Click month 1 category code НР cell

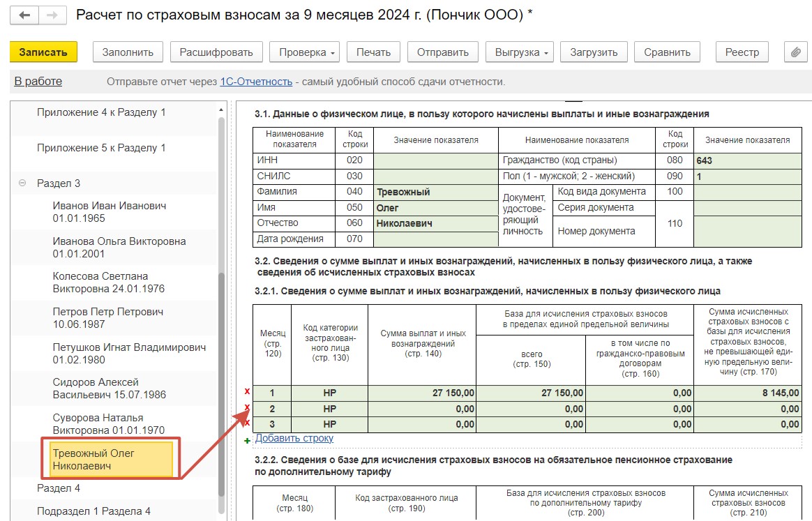[x=330, y=393]
